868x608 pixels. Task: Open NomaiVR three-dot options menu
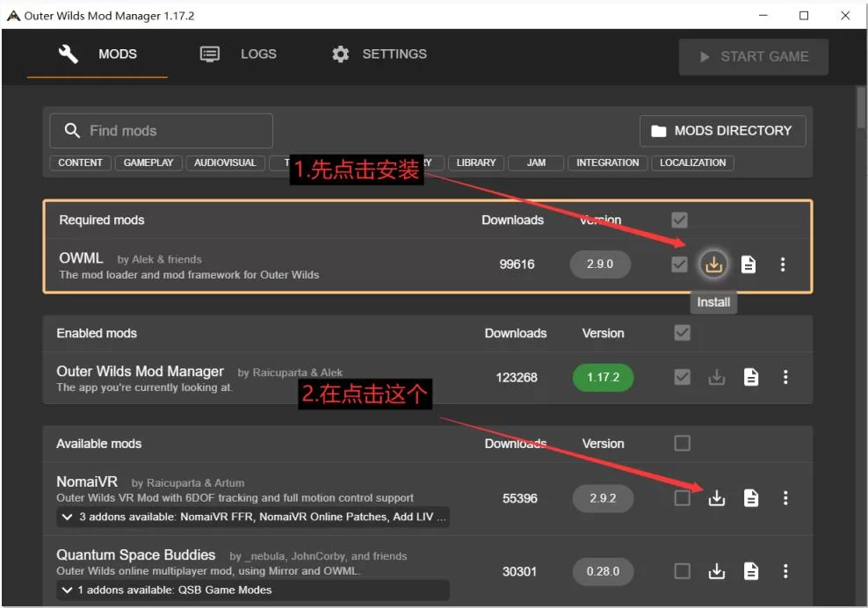coord(785,498)
